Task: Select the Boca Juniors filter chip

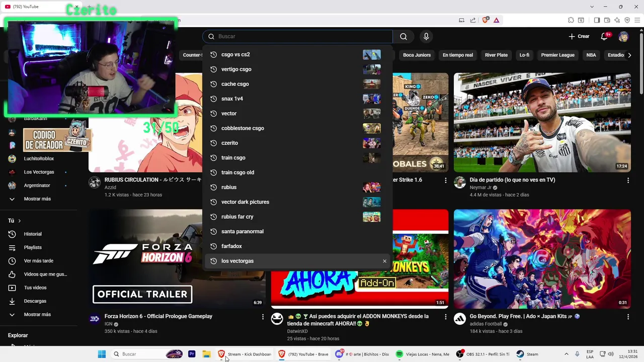Action: pos(417,55)
